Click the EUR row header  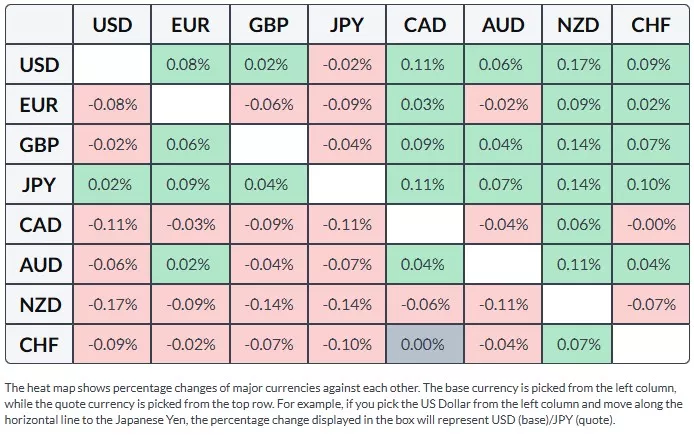(x=39, y=104)
